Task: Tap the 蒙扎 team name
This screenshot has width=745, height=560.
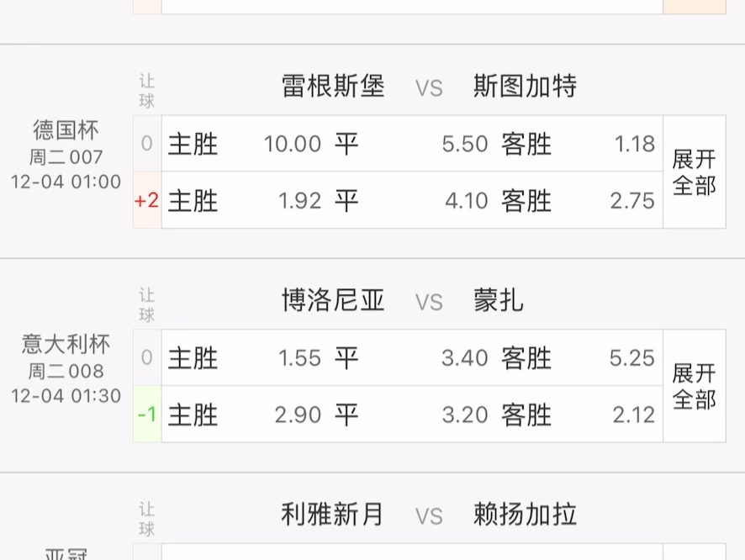Action: click(x=499, y=301)
